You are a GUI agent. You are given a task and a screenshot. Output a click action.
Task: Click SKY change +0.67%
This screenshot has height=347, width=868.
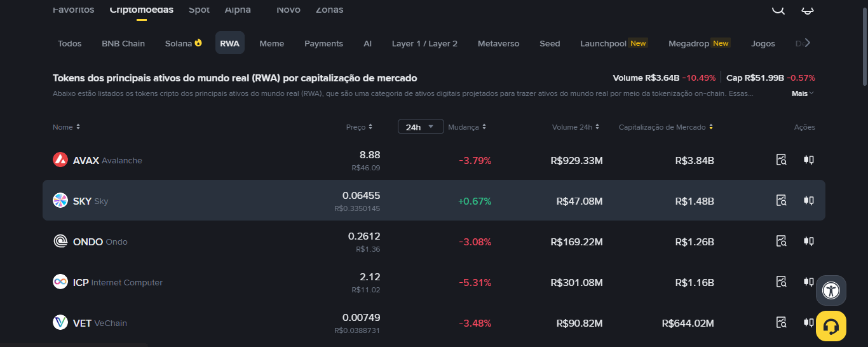[475, 201]
